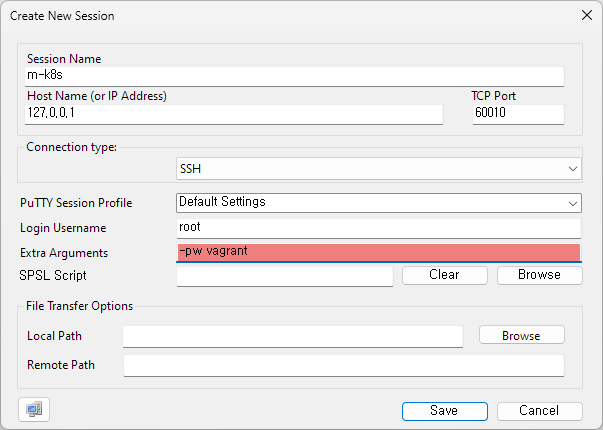Click into the Local Path text field
Image resolution: width=603 pixels, height=430 pixels.
point(293,337)
